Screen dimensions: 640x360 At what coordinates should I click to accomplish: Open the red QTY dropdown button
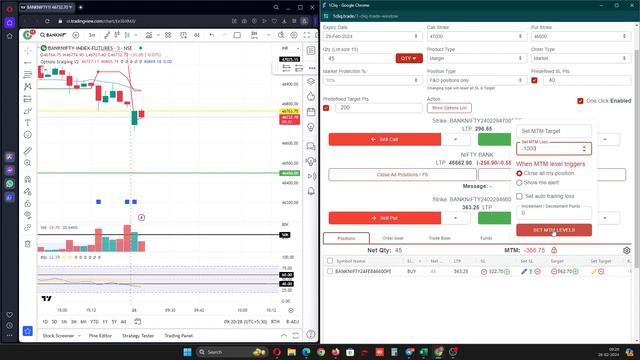pos(409,58)
